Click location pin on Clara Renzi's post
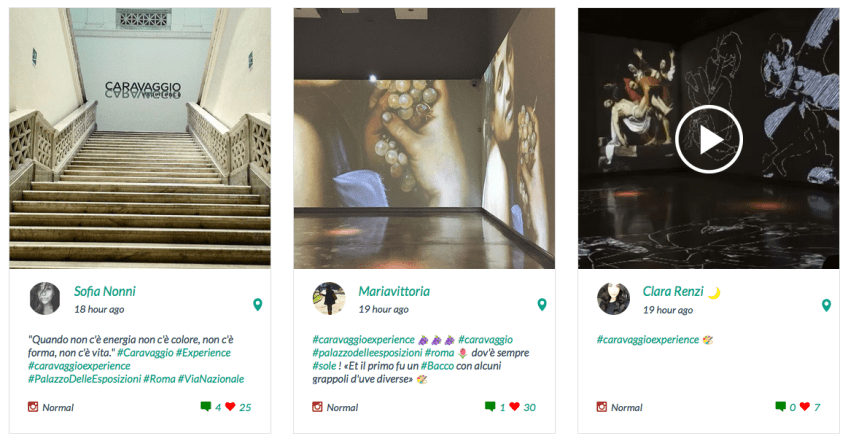The image size is (848, 441). pos(826,305)
